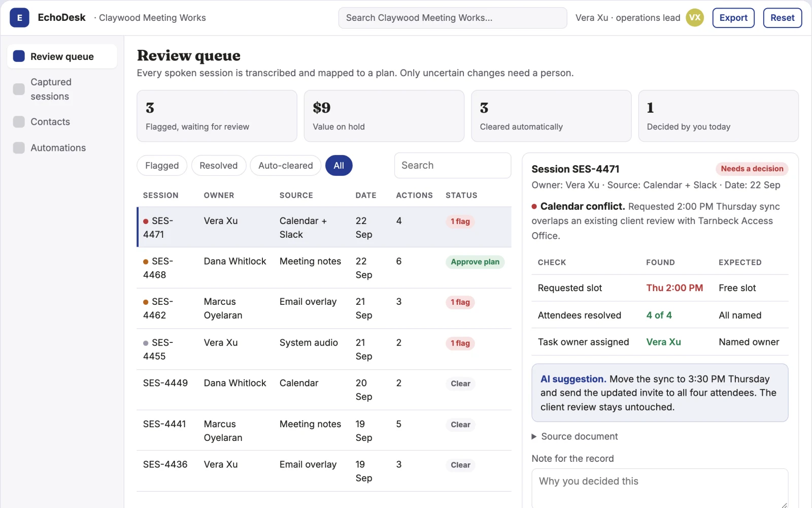Expand the Source document disclosure
Viewport: 812px width, 508px height.
[x=574, y=436]
